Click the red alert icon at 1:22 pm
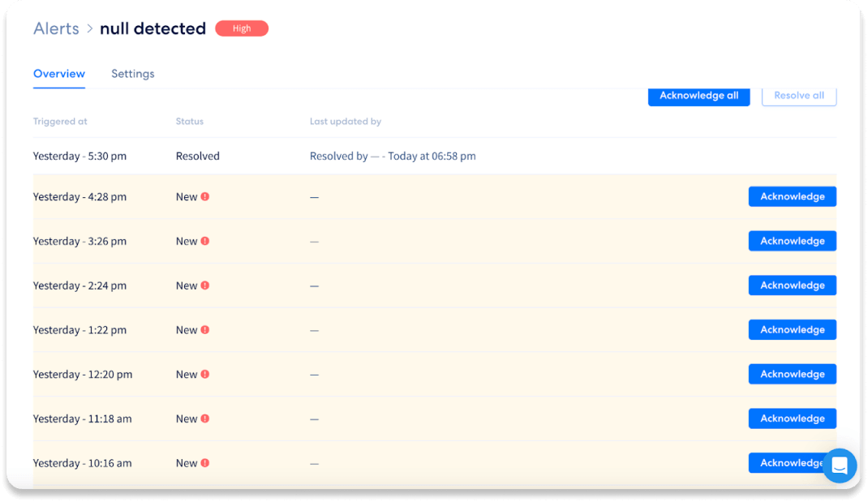The width and height of the screenshot is (868, 502). click(205, 330)
